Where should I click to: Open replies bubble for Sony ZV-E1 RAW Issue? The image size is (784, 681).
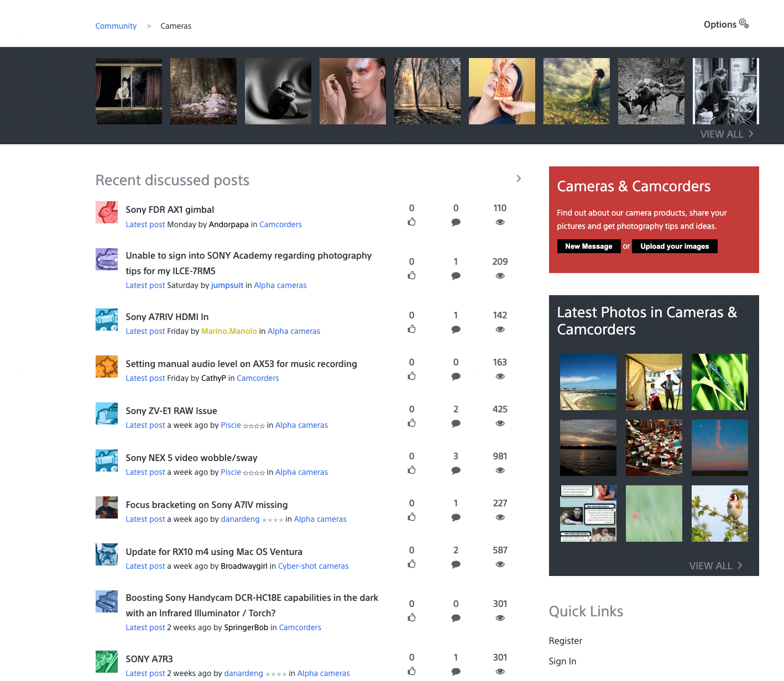click(456, 423)
